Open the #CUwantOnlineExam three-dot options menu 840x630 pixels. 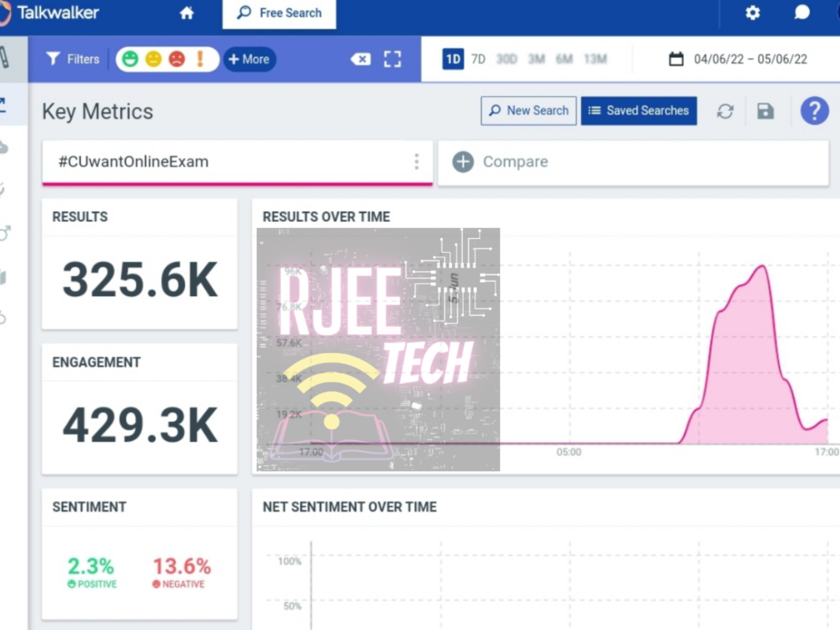point(416,161)
